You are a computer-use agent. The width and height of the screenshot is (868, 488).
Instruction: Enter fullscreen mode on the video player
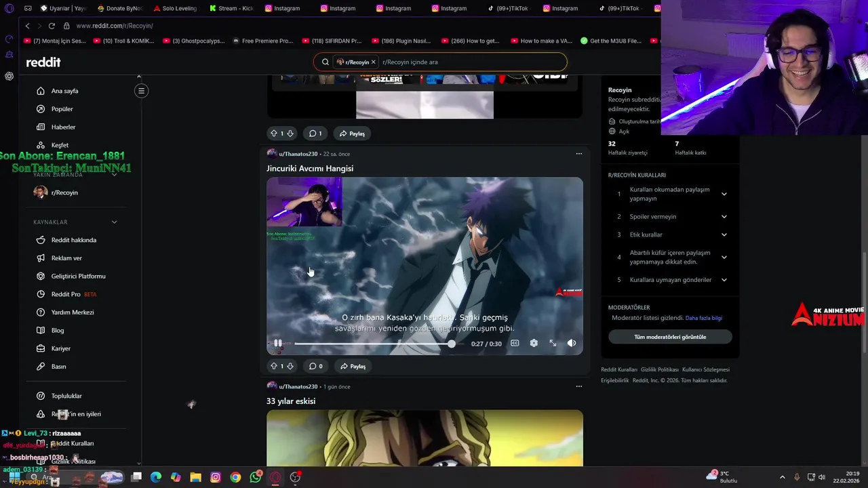553,344
